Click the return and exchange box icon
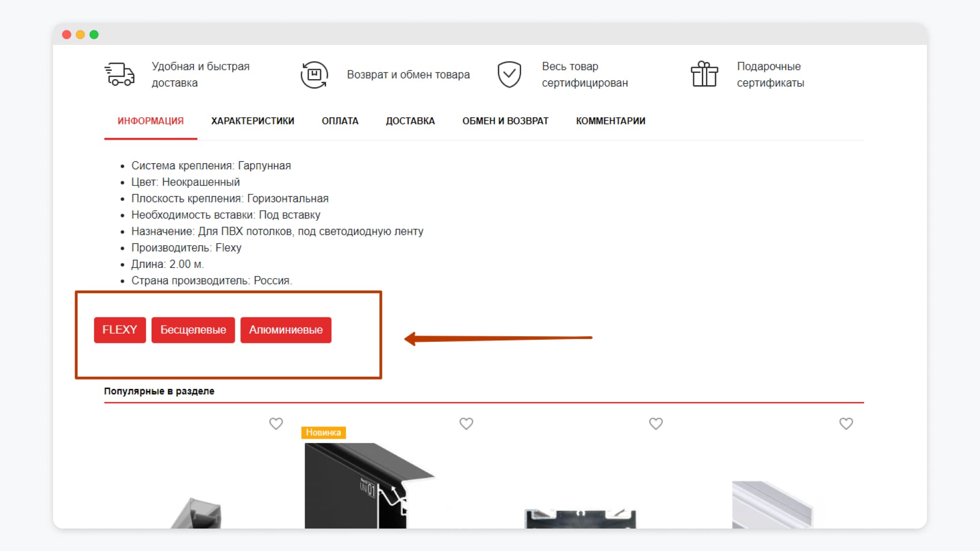The height and width of the screenshot is (551, 980). tap(314, 75)
